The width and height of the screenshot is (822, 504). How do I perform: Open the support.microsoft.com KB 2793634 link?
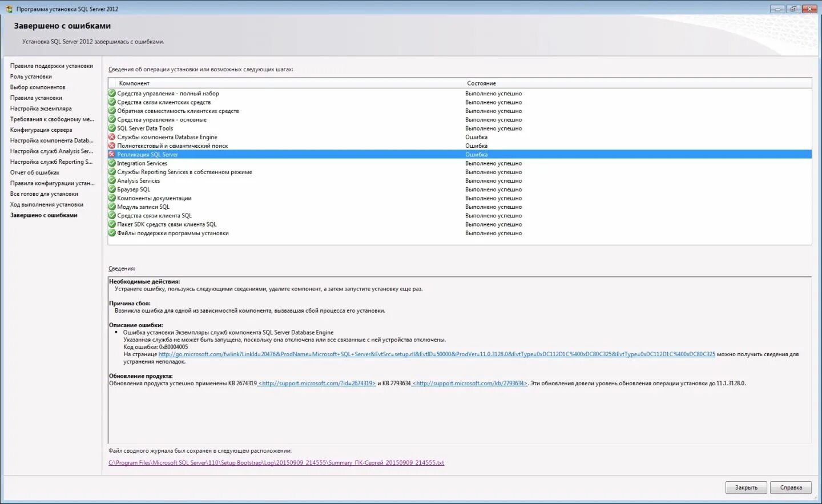point(470,384)
